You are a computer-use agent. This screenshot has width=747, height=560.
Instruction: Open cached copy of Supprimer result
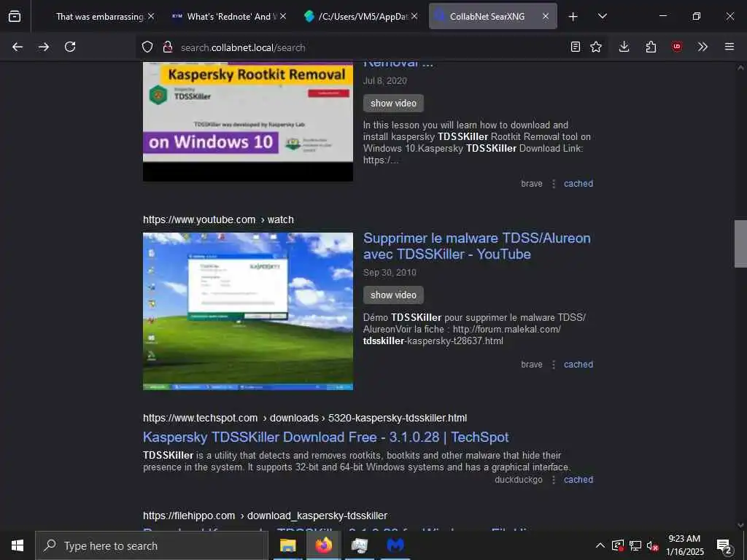click(x=578, y=365)
